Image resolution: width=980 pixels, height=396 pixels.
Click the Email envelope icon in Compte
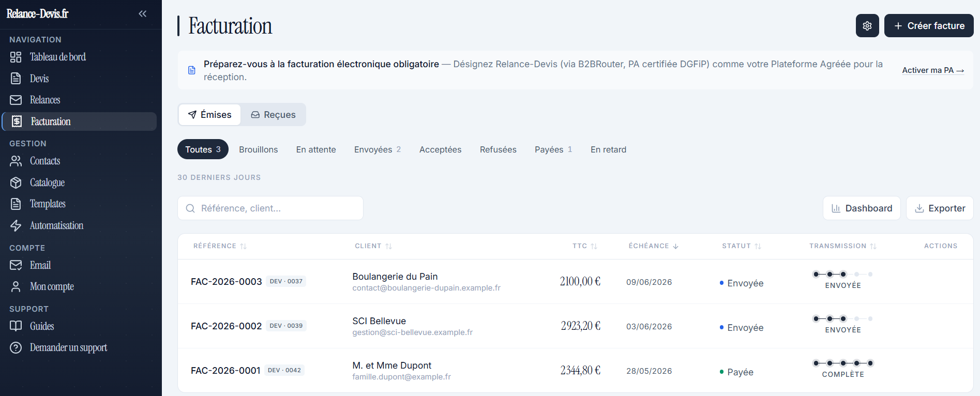pyautogui.click(x=16, y=265)
